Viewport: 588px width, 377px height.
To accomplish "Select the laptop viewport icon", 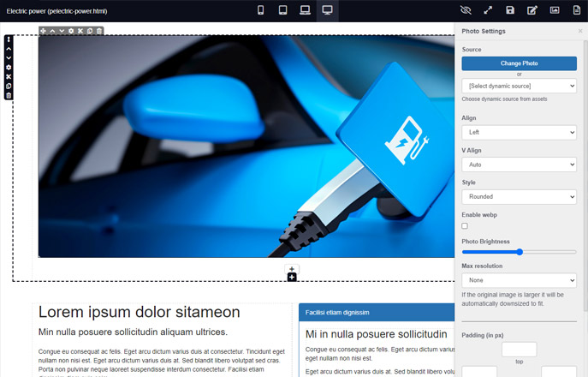I will point(305,10).
